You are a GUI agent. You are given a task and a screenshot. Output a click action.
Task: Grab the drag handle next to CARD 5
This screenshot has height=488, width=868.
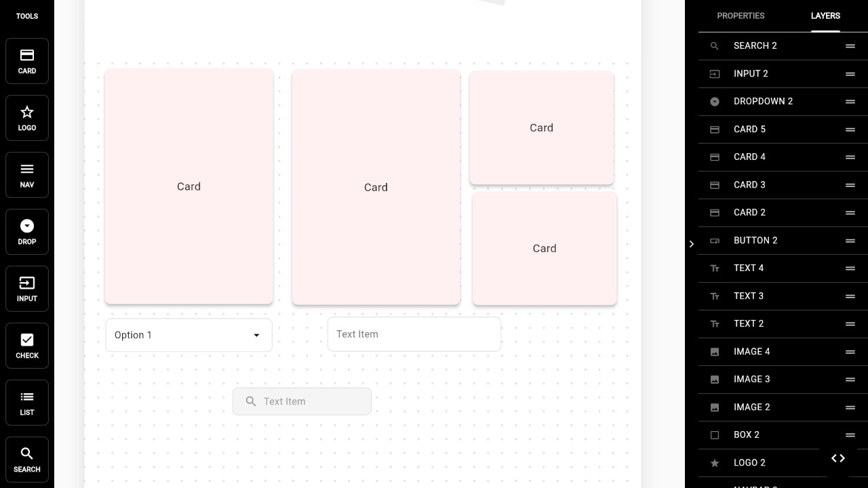pos(850,129)
